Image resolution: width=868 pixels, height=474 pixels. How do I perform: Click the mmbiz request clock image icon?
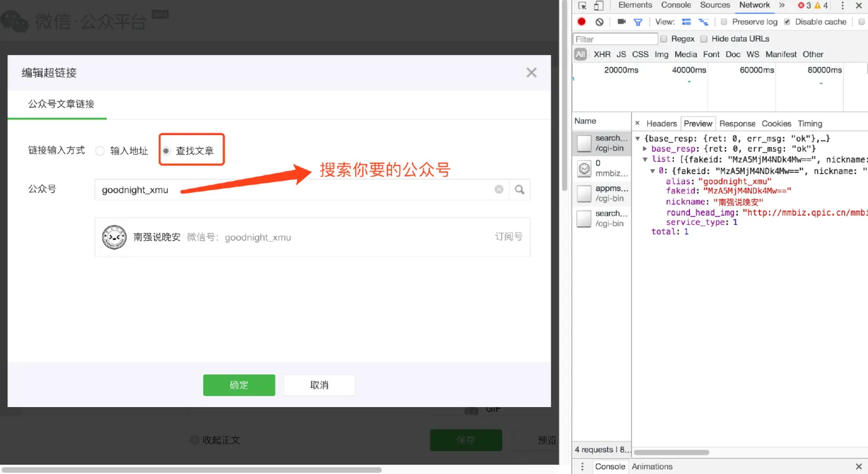coord(584,169)
